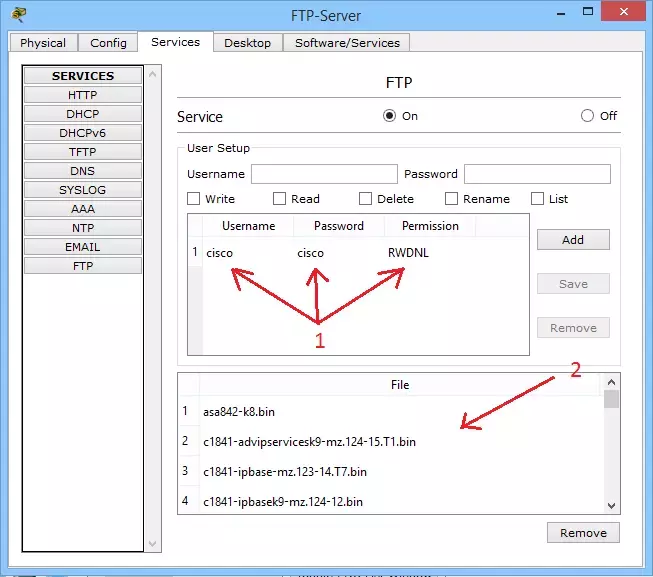Open the DNS service settings
653x577 pixels.
[x=83, y=171]
